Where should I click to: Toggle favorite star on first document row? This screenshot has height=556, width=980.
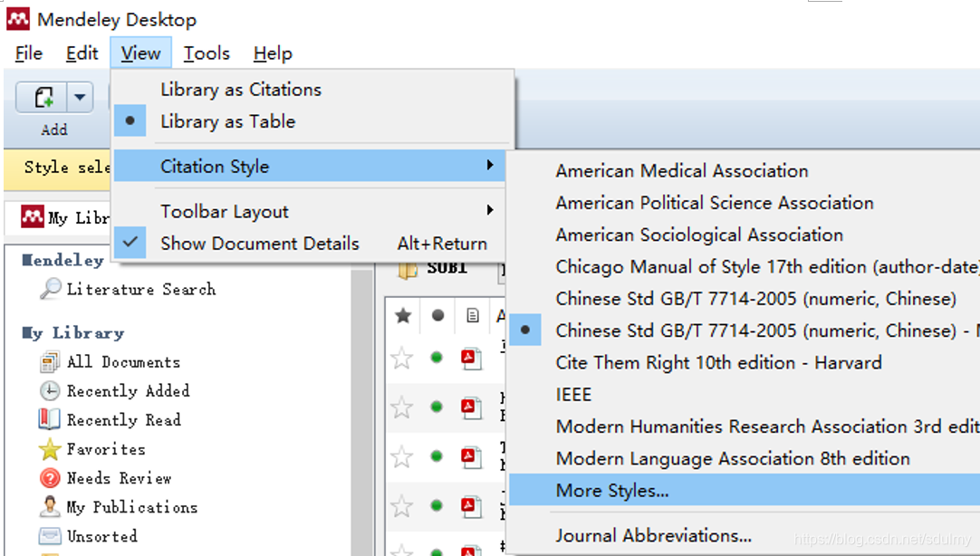pyautogui.click(x=402, y=359)
